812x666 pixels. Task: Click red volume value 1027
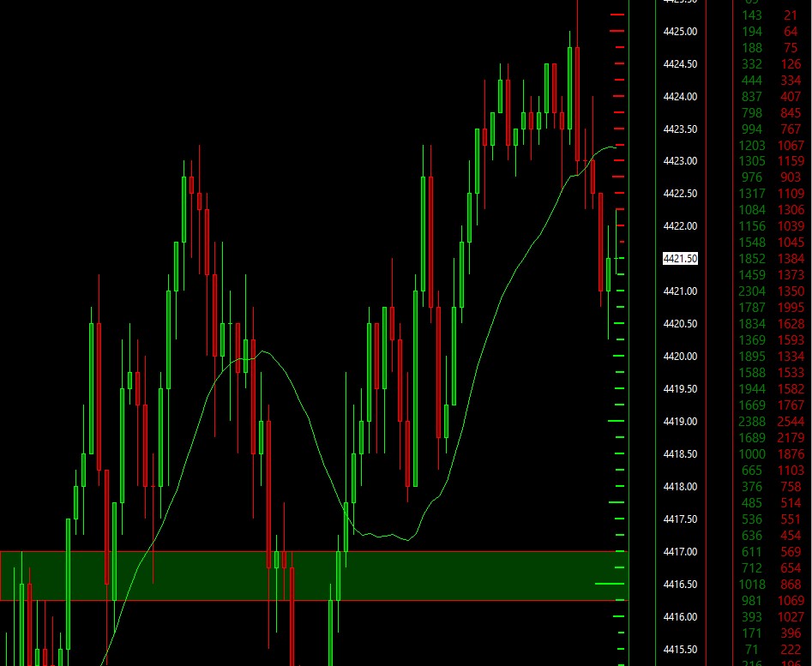[791, 617]
